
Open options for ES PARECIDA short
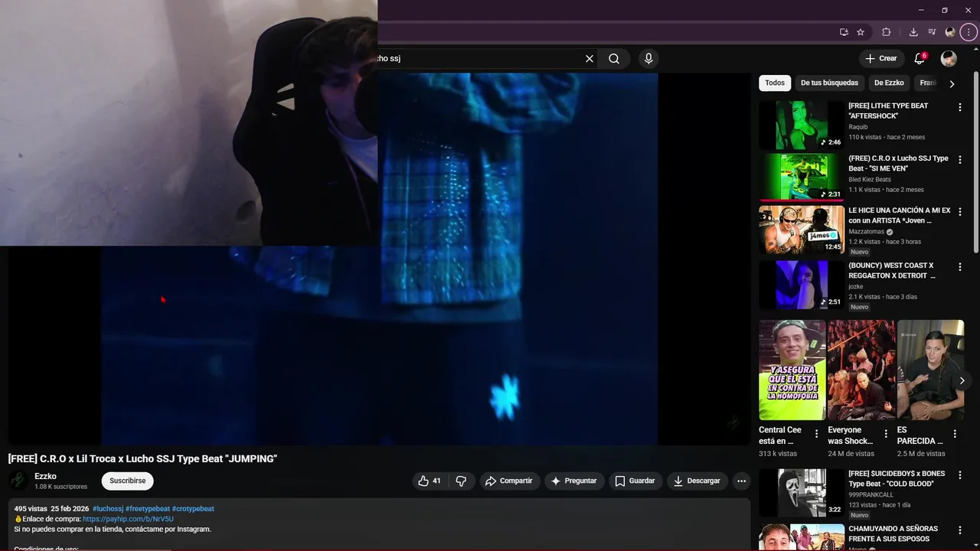955,433
